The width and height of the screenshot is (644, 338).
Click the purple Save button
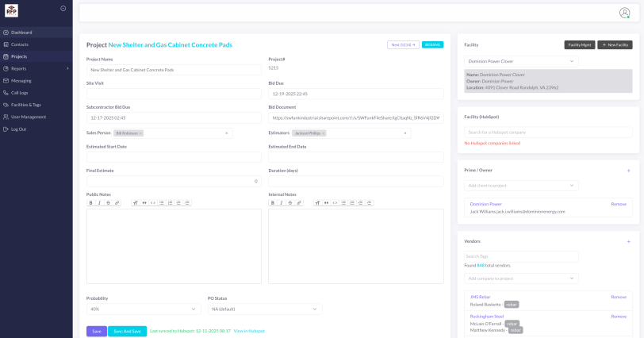pyautogui.click(x=97, y=332)
